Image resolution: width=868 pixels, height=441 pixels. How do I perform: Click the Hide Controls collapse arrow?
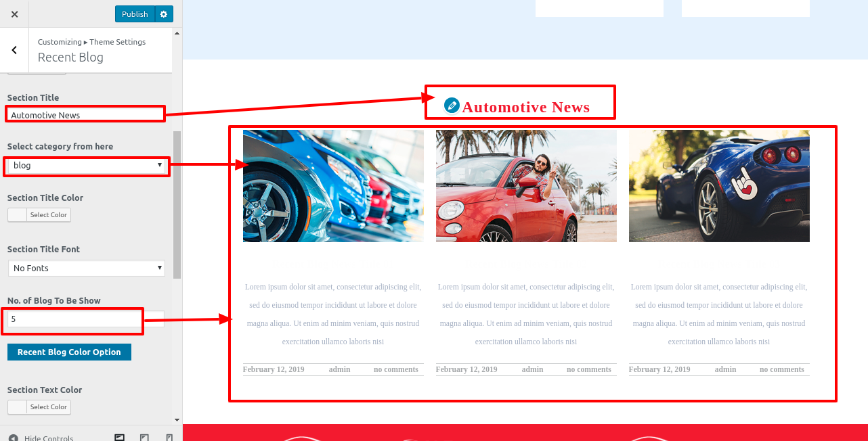(14, 438)
